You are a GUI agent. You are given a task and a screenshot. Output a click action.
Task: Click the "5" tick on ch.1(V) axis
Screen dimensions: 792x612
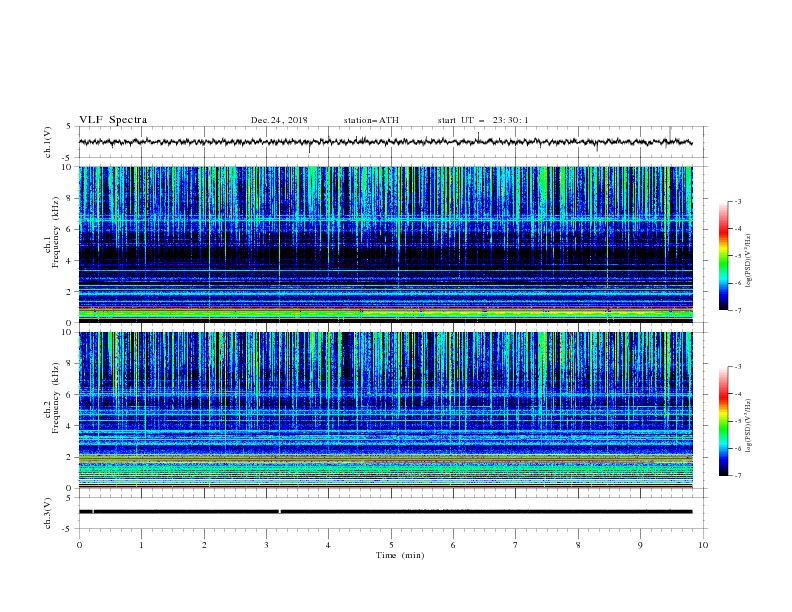tap(69, 126)
